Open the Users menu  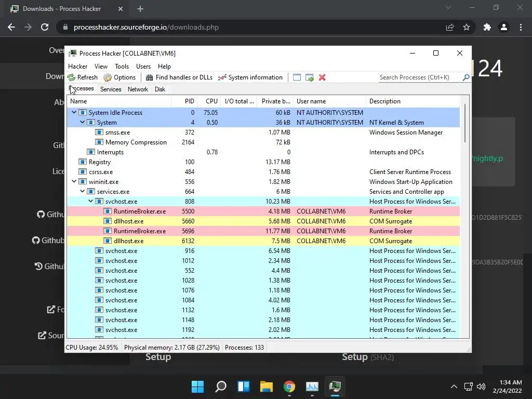point(143,66)
